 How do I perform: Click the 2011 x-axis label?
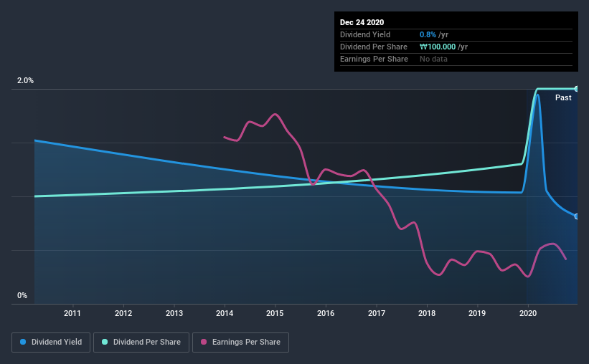point(72,313)
